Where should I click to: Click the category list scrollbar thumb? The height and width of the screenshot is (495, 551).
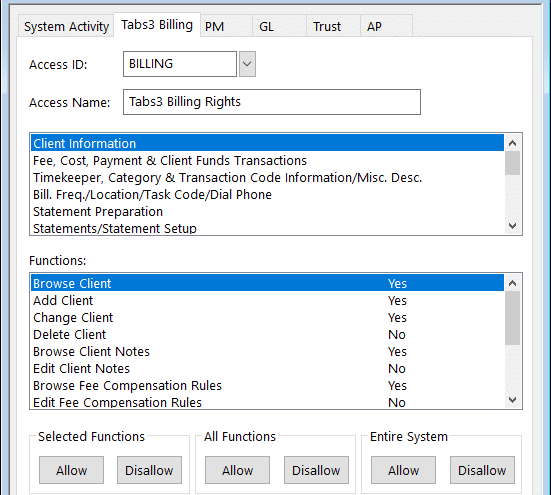(x=513, y=163)
